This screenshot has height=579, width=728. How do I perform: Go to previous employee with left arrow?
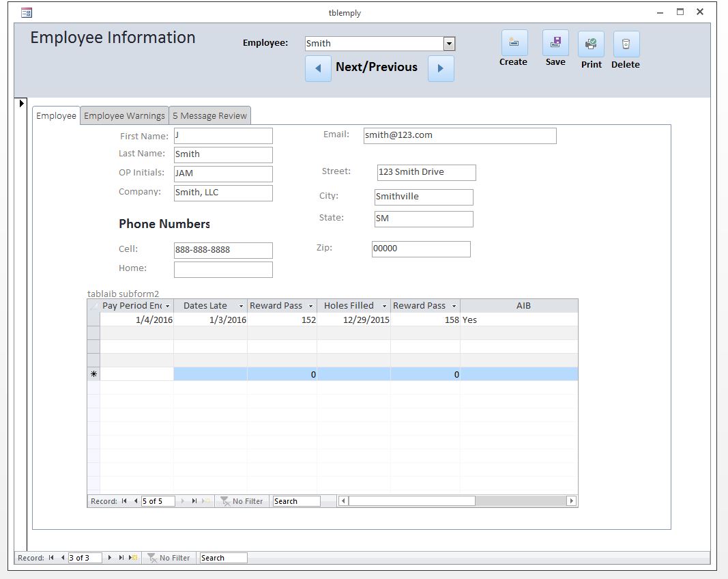318,68
